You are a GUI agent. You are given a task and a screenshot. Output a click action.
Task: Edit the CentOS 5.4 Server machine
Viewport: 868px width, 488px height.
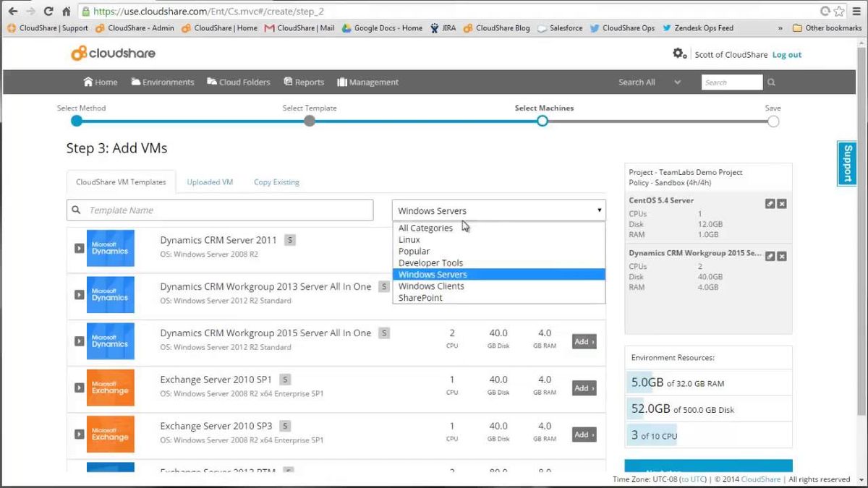point(770,204)
